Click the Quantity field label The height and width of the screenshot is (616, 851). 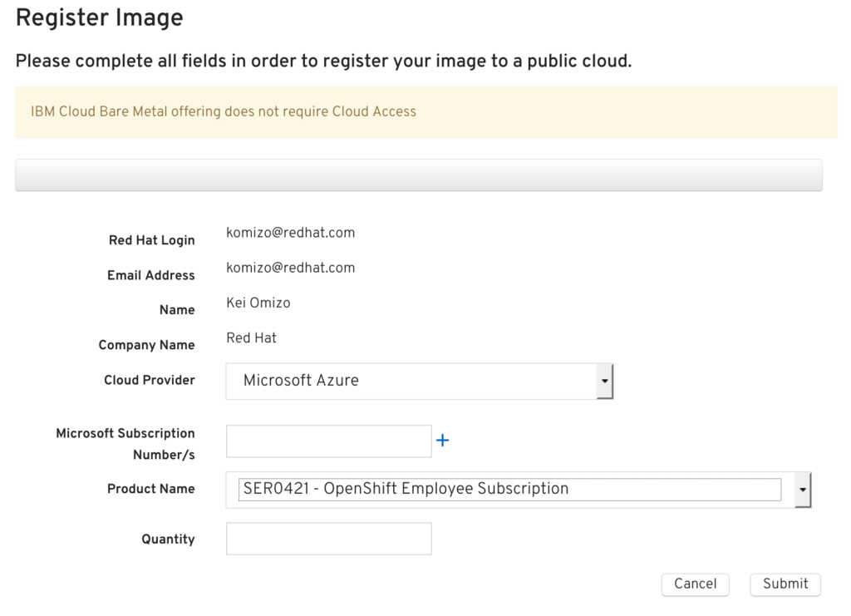(x=168, y=540)
